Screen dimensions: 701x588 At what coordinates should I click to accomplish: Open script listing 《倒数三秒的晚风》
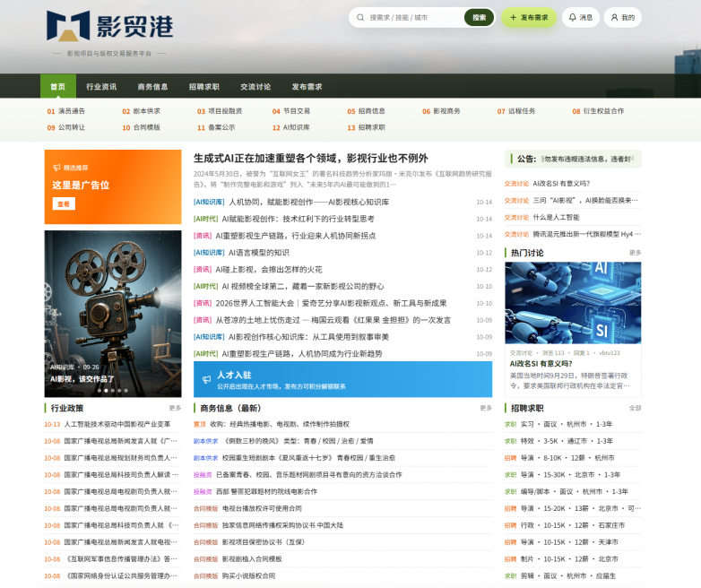coord(298,441)
